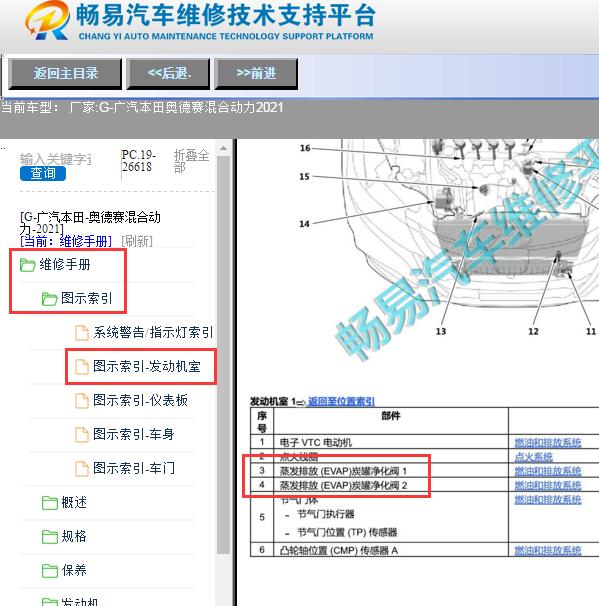Select 凸轮轴位置 (CMP) 传感器 A text
599x606 pixels.
tap(339, 551)
